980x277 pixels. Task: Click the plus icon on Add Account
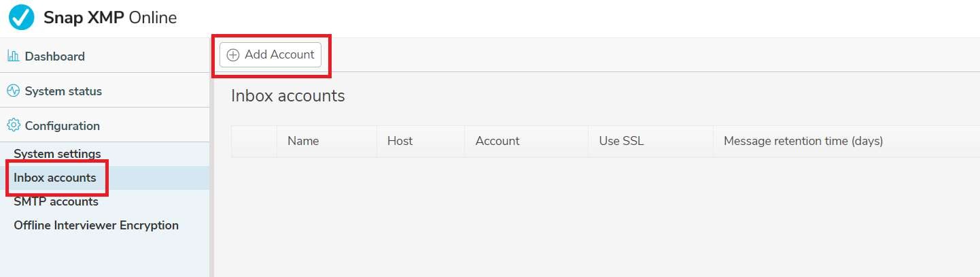[x=233, y=55]
